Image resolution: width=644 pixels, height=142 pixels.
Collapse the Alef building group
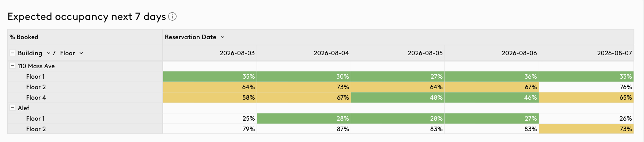[x=12, y=108]
